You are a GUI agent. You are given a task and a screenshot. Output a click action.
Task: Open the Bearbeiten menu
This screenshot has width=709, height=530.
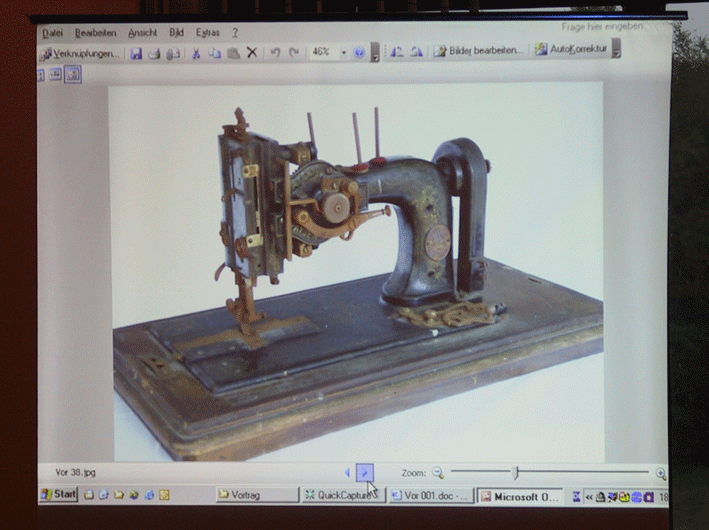[x=95, y=33]
